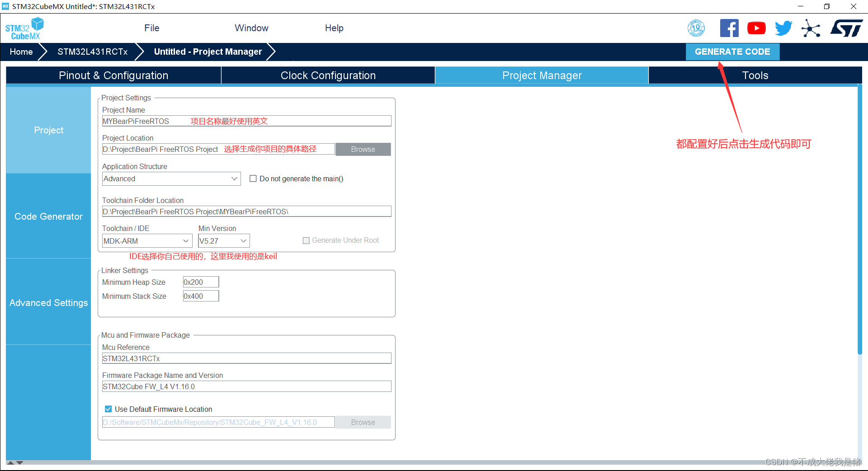Open the YouTube icon link

pyautogui.click(x=756, y=28)
